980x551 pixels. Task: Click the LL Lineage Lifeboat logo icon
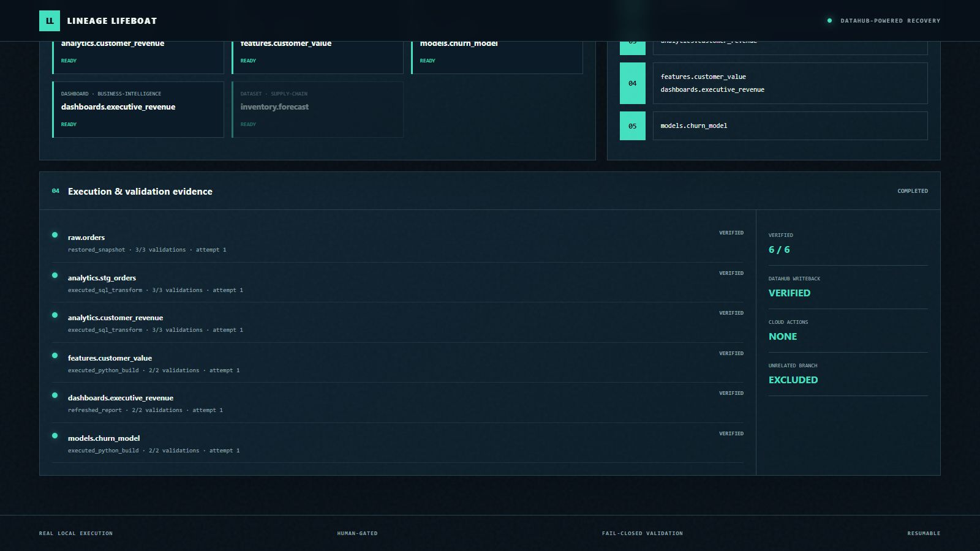coord(50,21)
